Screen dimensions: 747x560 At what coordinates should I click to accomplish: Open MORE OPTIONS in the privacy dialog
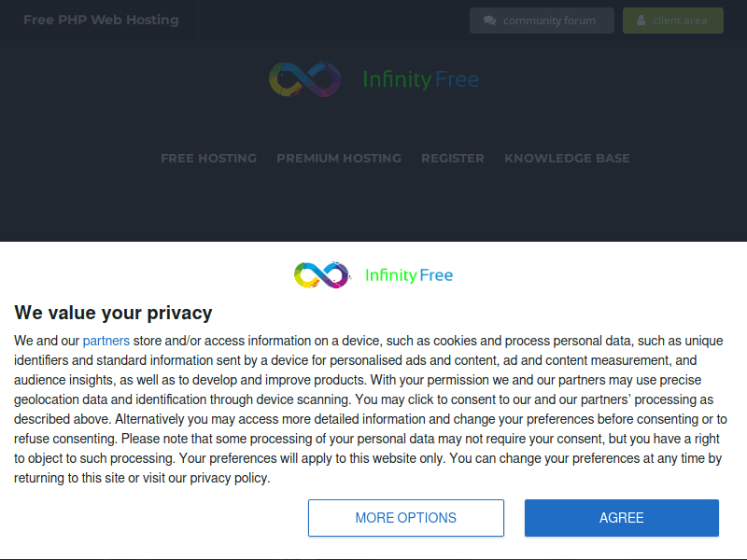[406, 517]
